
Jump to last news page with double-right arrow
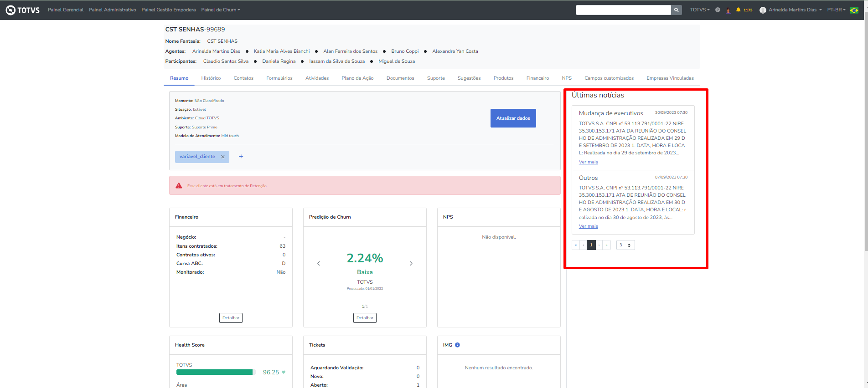[x=607, y=245]
